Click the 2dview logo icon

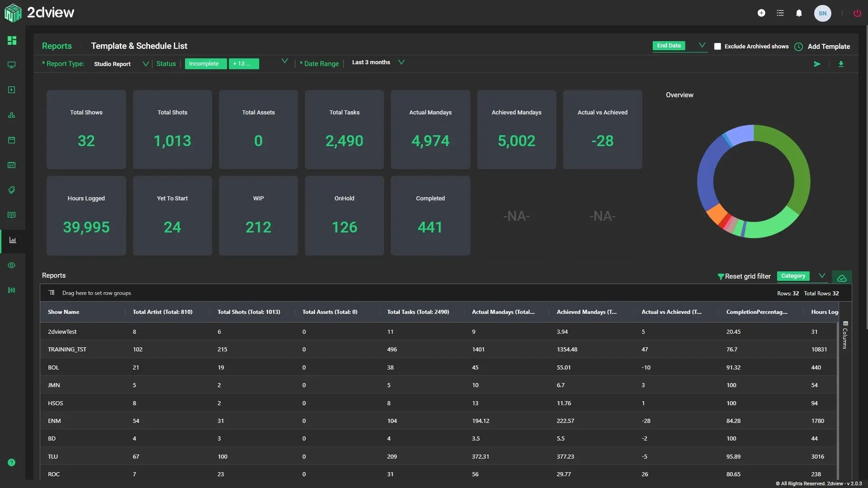(x=13, y=13)
